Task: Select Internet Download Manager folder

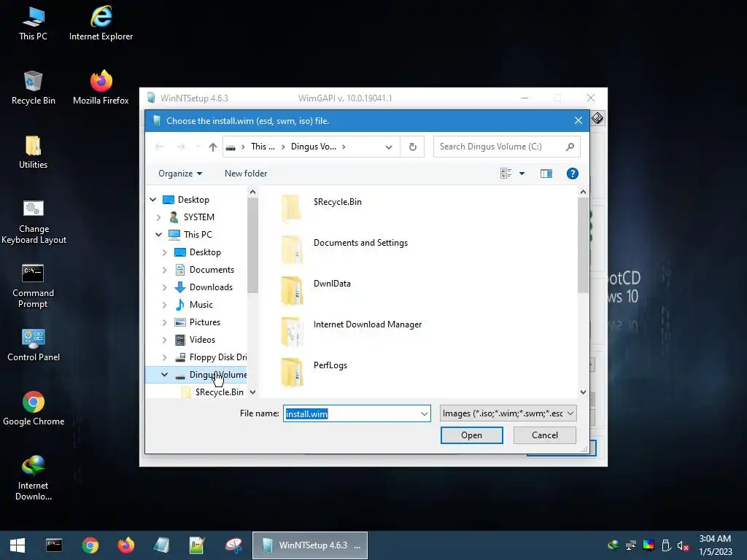Action: [368, 324]
